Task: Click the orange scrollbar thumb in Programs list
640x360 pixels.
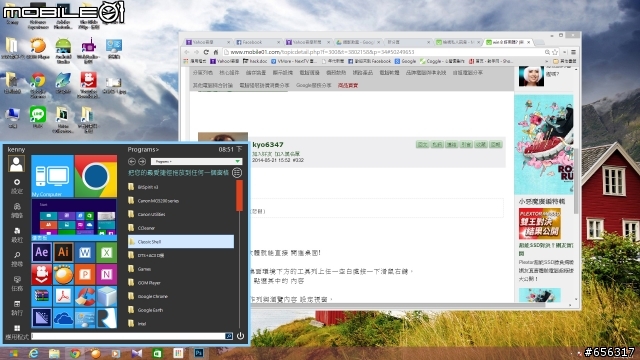Action: coord(239,196)
